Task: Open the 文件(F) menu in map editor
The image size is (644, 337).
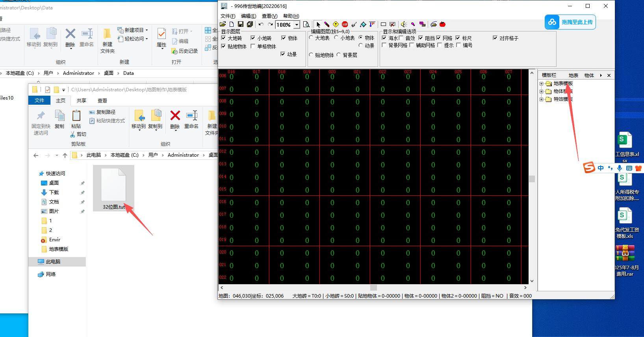Action: (x=228, y=16)
